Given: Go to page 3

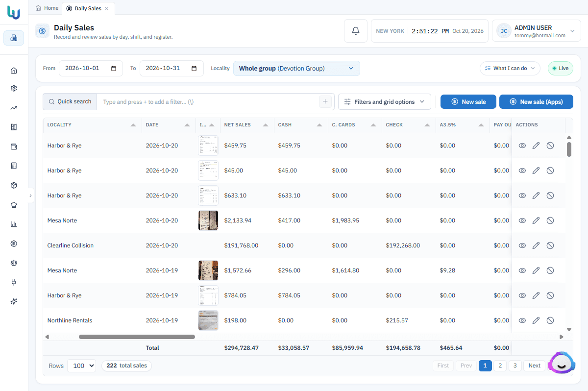Looking at the screenshot, I should click(515, 366).
